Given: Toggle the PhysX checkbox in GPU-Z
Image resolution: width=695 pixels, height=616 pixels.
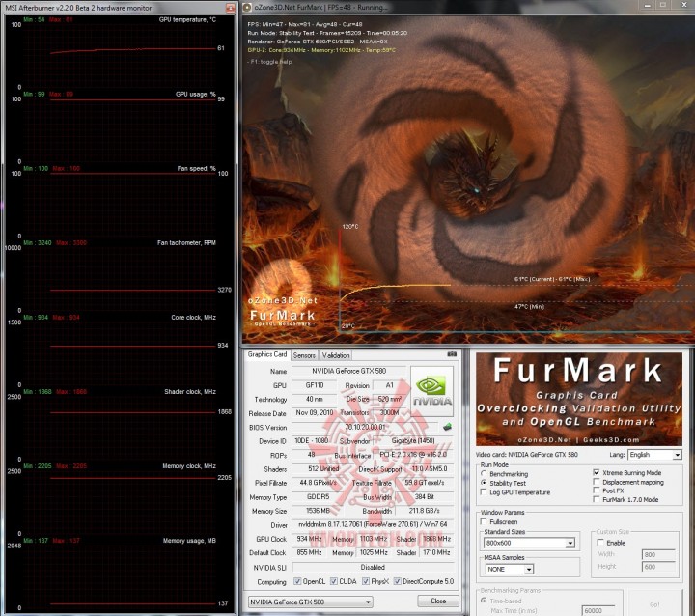Looking at the screenshot, I should point(366,581).
